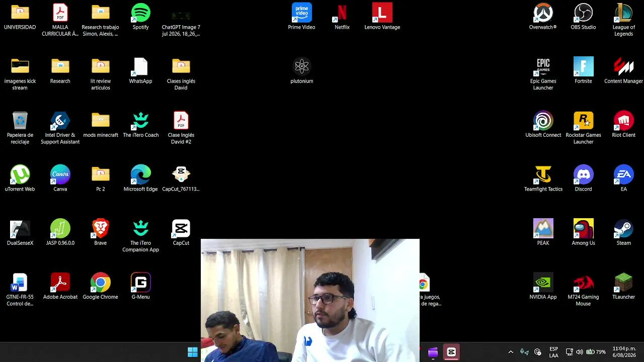
Task: Select the Among Us shortcut
Action: pyautogui.click(x=584, y=229)
